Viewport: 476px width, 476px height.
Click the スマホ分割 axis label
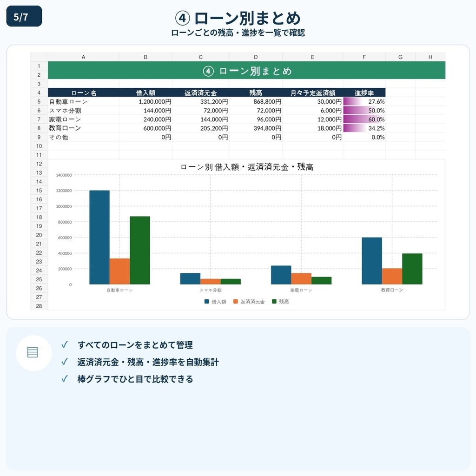[211, 290]
